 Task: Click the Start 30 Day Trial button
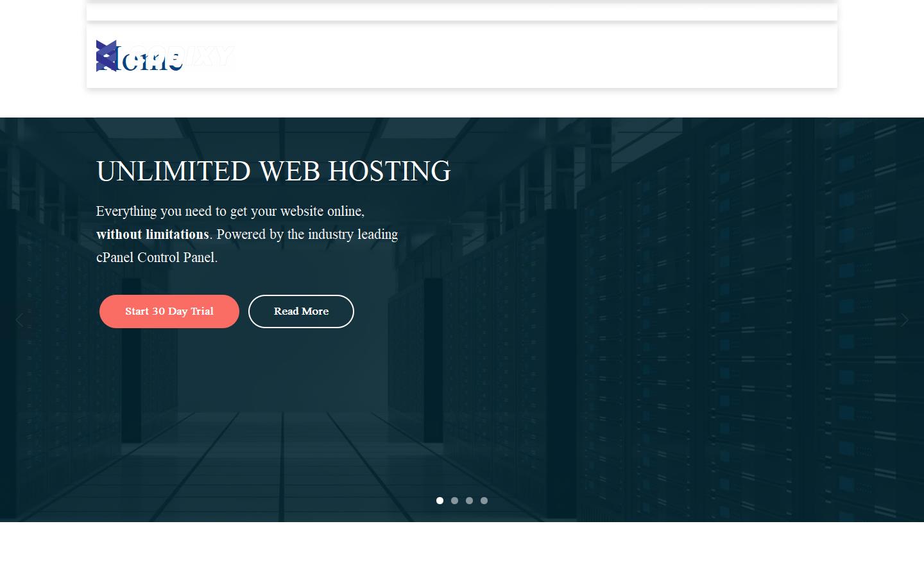169,311
